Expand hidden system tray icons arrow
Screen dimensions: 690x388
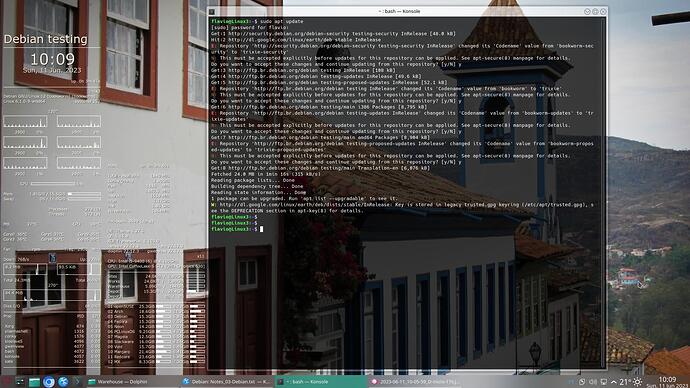pyautogui.click(x=613, y=382)
